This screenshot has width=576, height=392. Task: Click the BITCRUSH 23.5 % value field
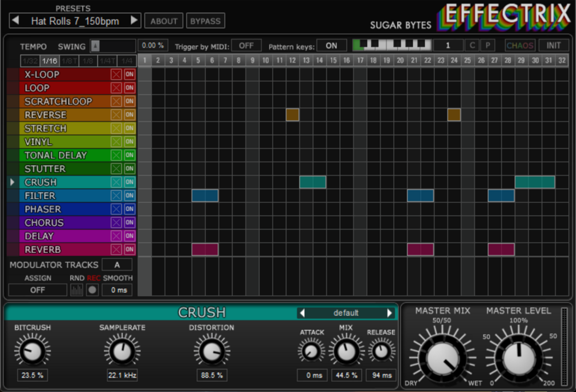[32, 375]
